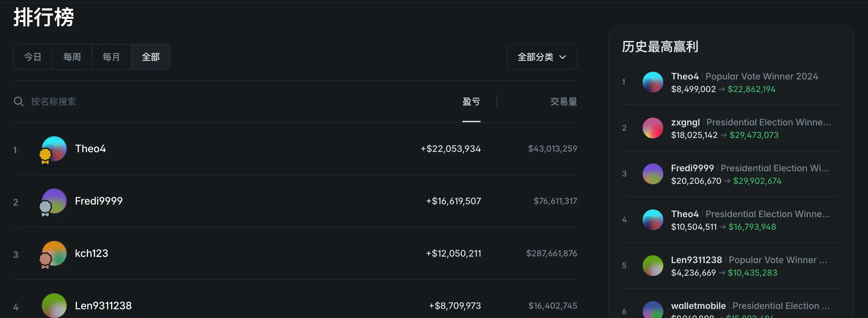Sort the leaderboard by 盈亏 tab
Screen dimensions: 868x318
click(471, 101)
